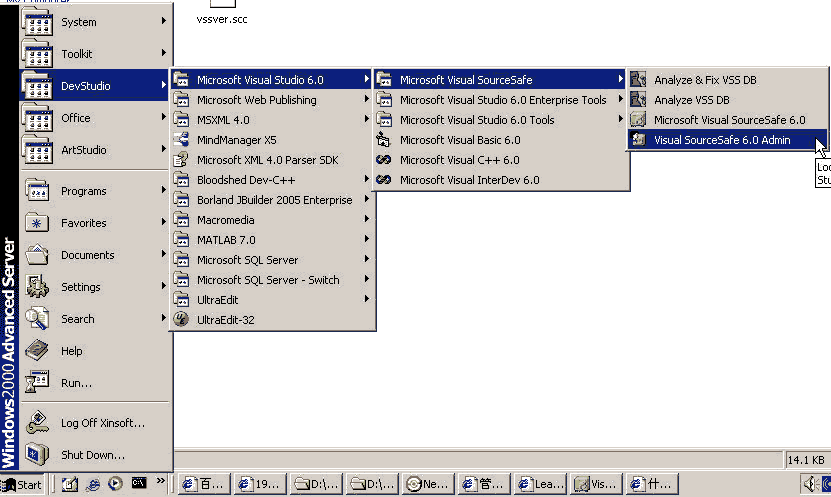Expand the System start menu group
831x497 pixels.
95,22
